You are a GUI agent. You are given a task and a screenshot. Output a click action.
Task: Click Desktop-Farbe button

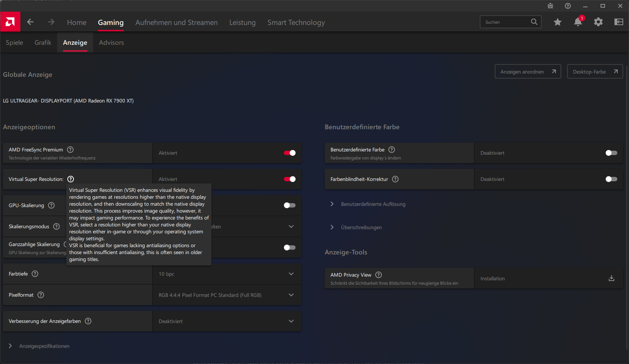(x=595, y=71)
